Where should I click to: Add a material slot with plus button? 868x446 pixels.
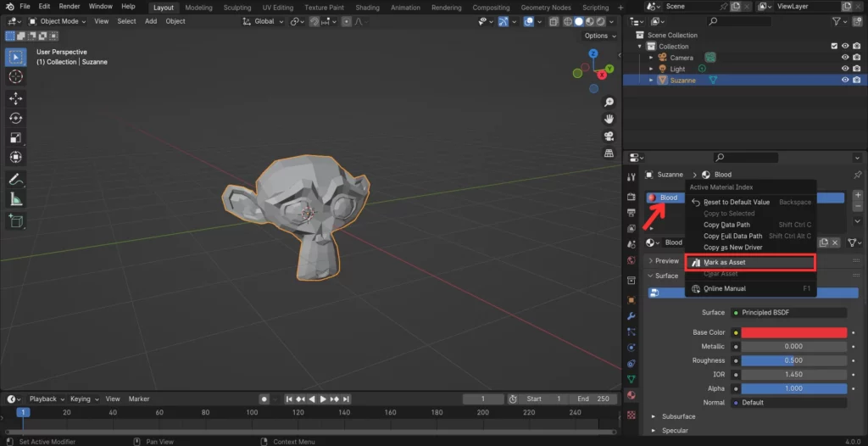[858, 196]
